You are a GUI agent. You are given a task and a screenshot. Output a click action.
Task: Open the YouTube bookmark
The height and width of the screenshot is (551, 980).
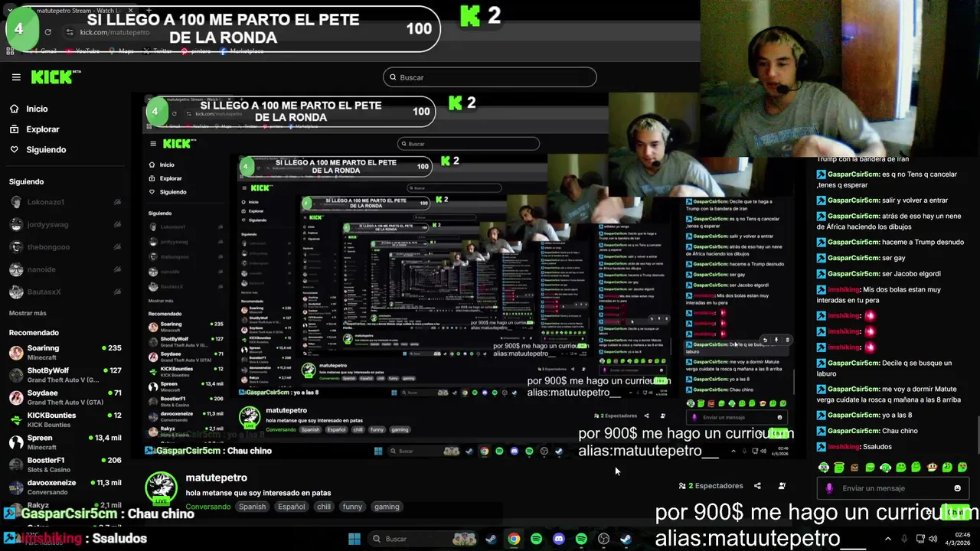[x=83, y=51]
